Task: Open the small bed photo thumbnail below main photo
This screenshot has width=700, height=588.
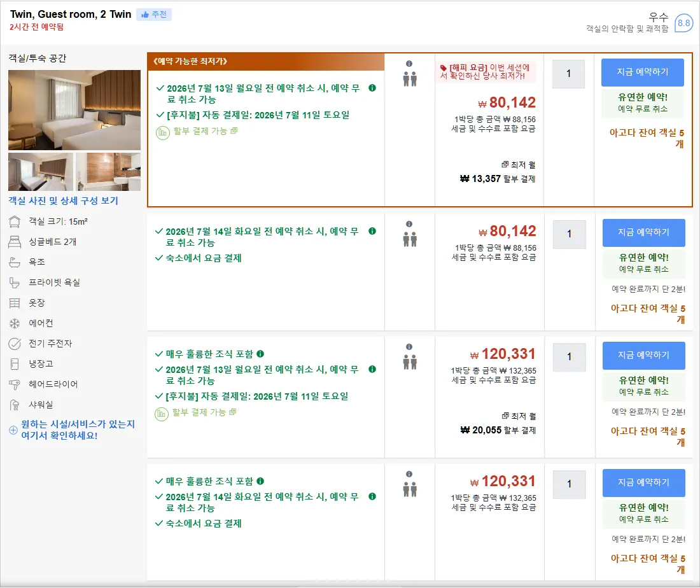Action: [x=41, y=172]
